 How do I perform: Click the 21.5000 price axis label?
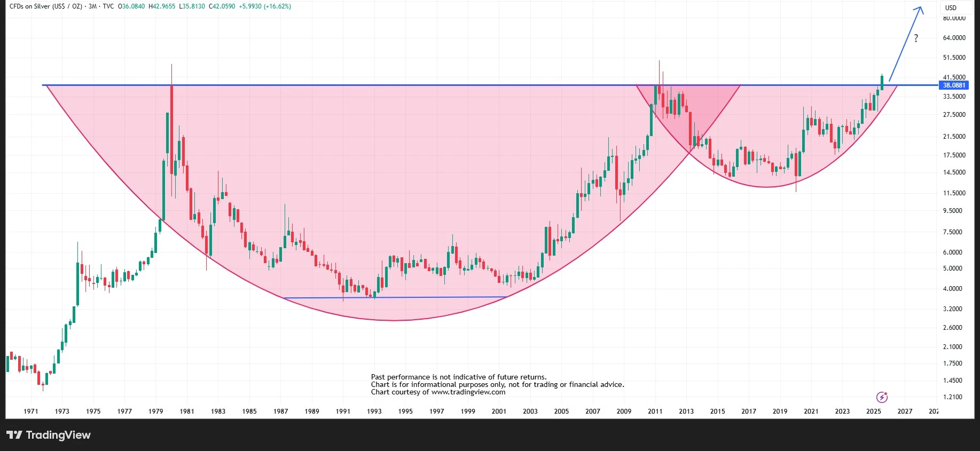[954, 137]
